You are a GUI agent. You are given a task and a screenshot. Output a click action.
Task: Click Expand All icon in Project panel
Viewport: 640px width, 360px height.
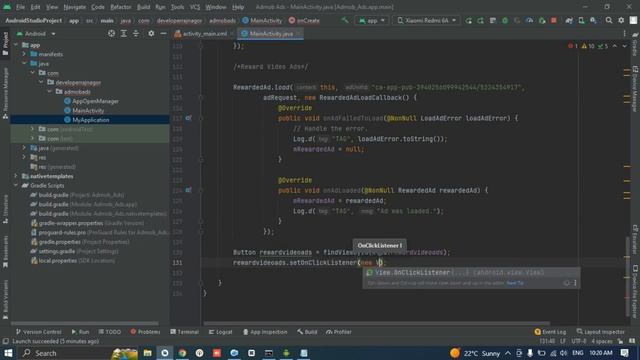124,33
